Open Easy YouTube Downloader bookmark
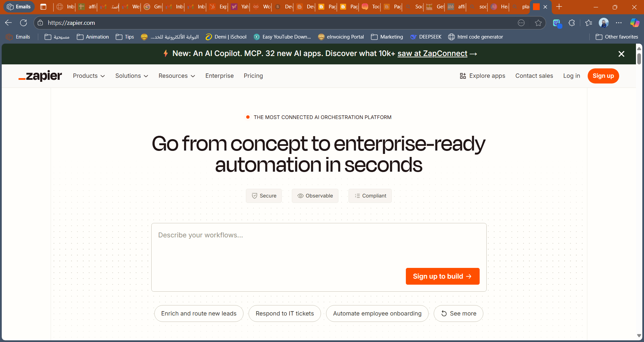644x342 pixels. pos(282,37)
